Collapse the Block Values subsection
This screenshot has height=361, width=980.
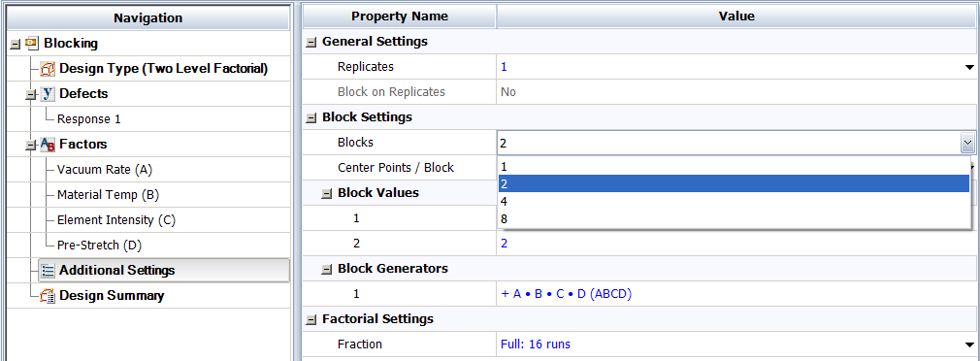coord(326,194)
